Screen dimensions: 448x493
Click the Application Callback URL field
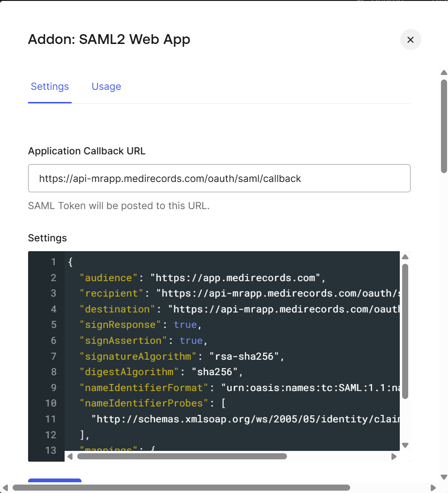pyautogui.click(x=219, y=178)
